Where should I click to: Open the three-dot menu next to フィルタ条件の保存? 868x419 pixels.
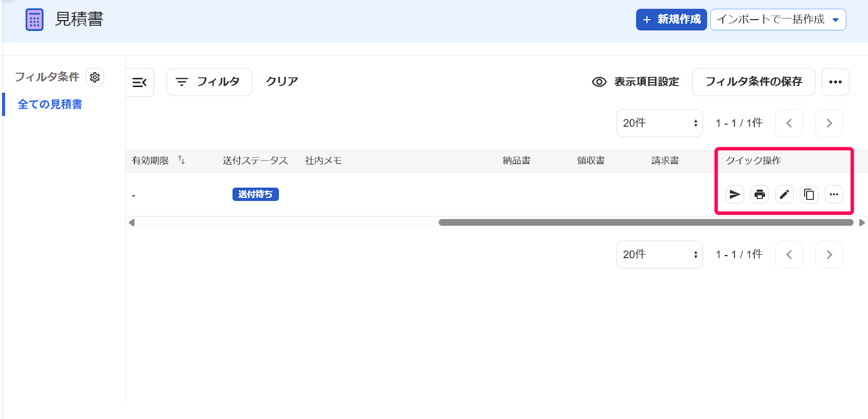[835, 82]
